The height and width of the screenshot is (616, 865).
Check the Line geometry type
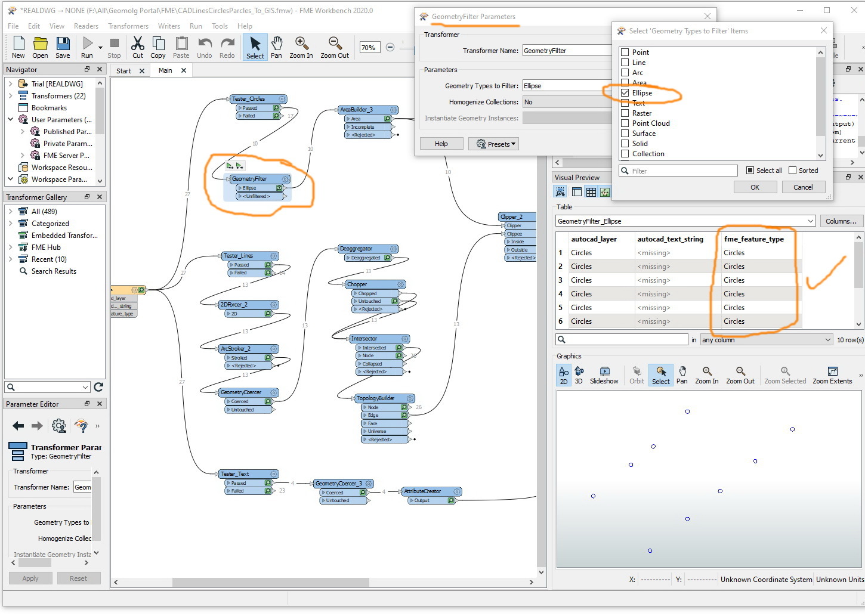click(x=625, y=63)
